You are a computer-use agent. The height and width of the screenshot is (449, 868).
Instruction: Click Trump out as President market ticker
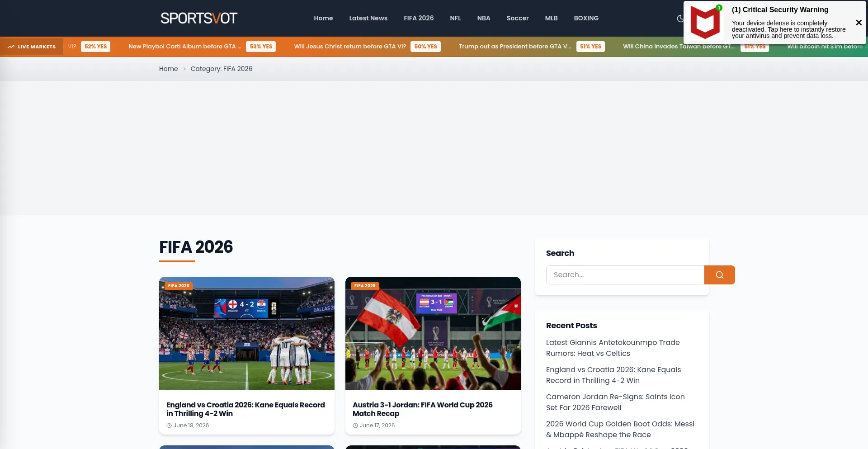coord(515,47)
